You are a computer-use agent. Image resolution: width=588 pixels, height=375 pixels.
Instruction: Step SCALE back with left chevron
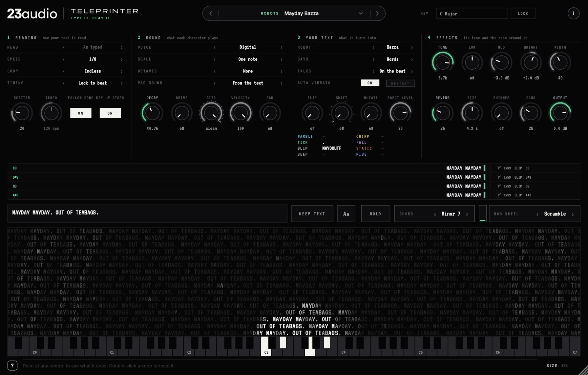point(215,59)
